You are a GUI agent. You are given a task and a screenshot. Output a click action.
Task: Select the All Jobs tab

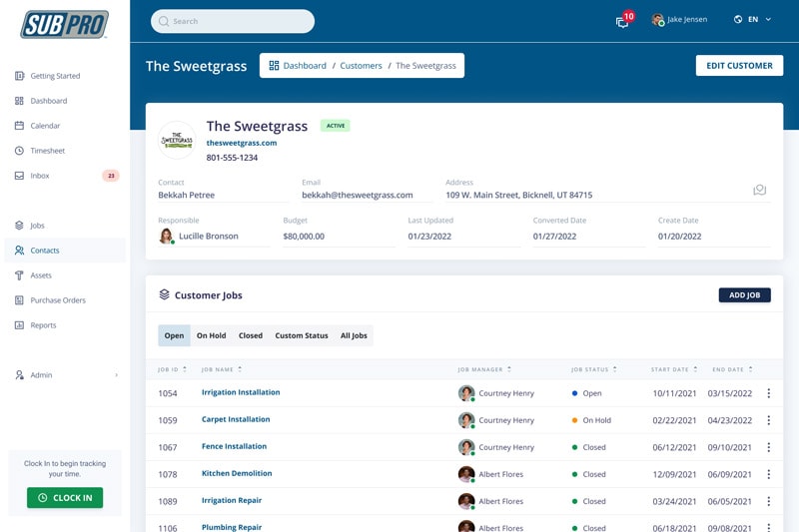tap(354, 335)
